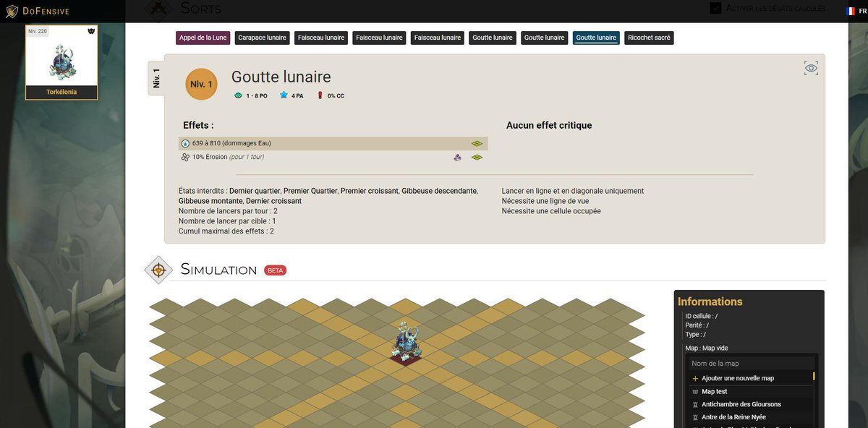Click the '10% Érosion' effect text
Screen dimensions: 868x428
(x=210, y=157)
